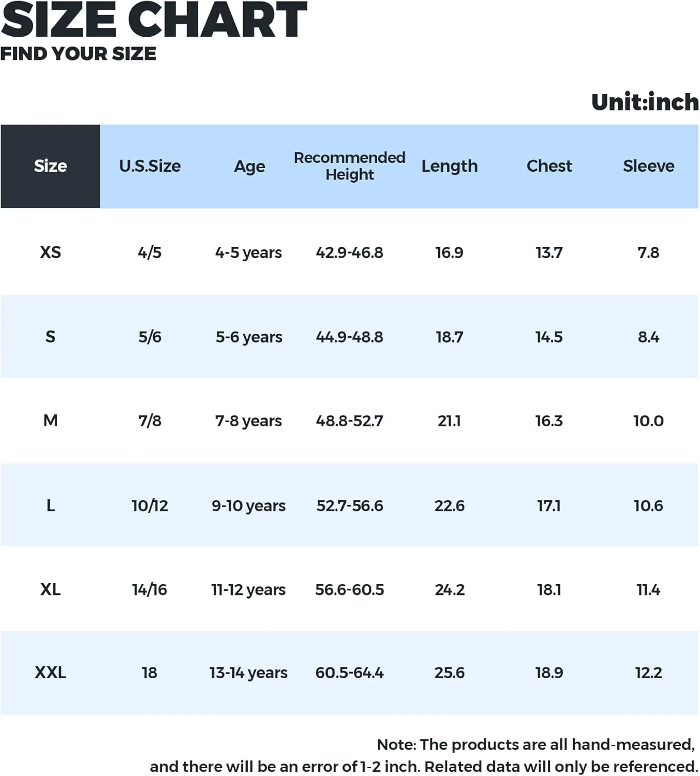Select the 13-14 years age cell
This screenshot has height=776, width=700.
248,673
